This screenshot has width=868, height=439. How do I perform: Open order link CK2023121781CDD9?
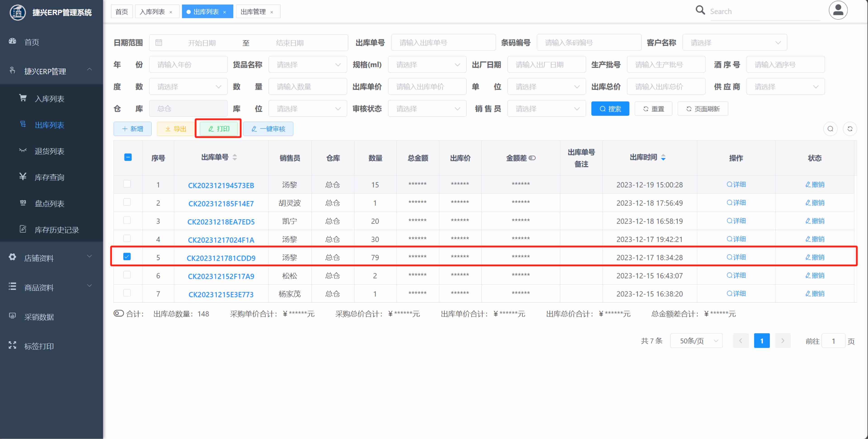[221, 258]
